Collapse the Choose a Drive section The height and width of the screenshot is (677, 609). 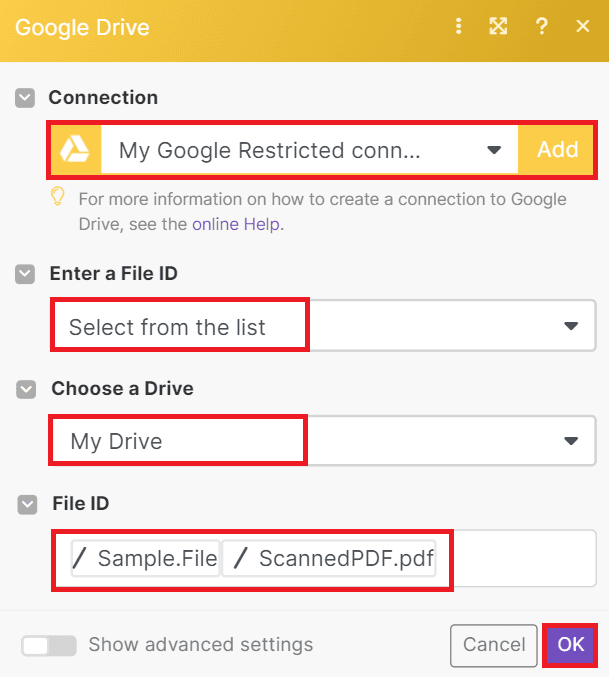pyautogui.click(x=25, y=389)
